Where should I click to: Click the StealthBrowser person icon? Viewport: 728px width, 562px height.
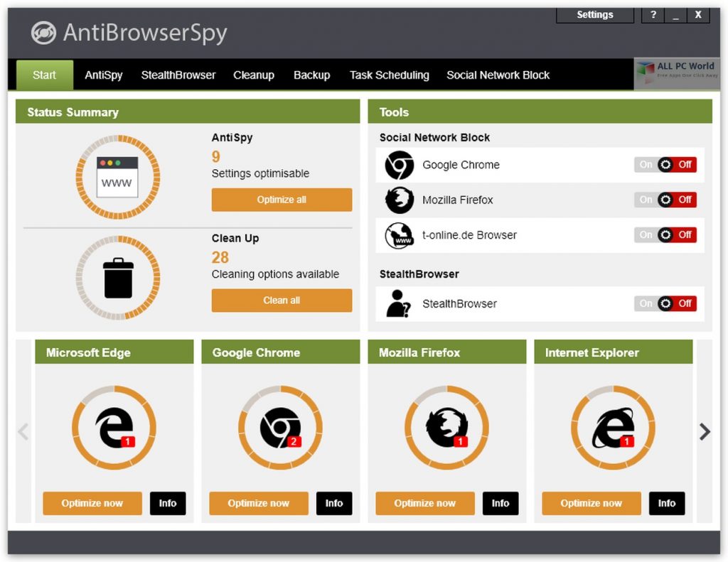[398, 303]
